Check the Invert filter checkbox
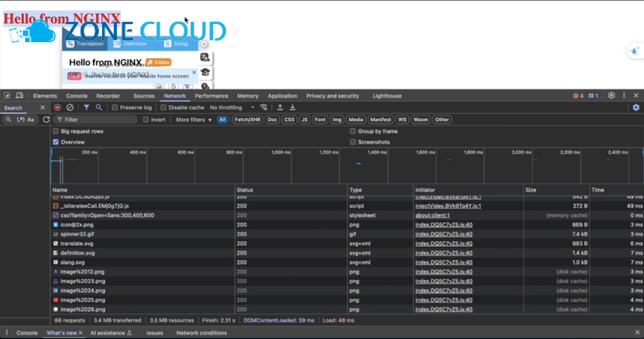644x339 pixels. 146,120
